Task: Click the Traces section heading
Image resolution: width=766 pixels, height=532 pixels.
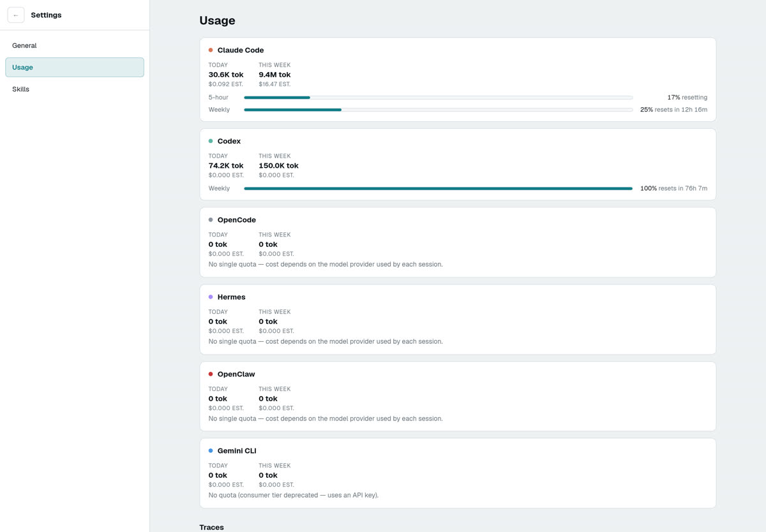Action: point(211,527)
